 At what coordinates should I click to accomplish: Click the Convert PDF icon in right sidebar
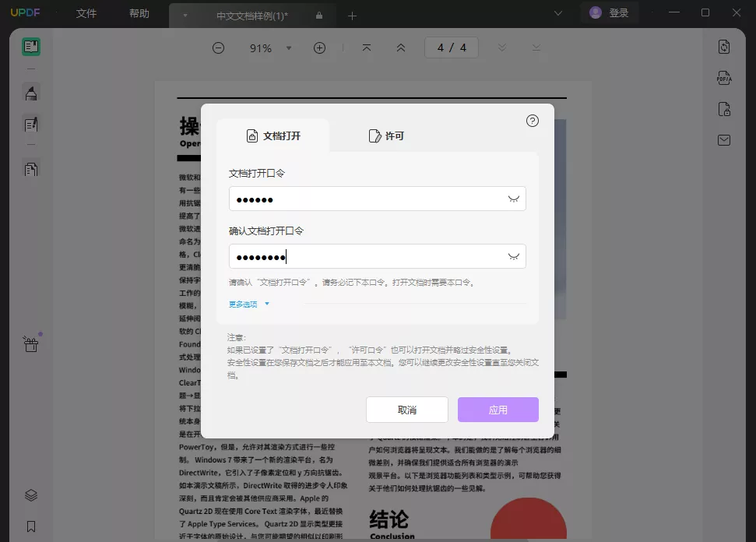coord(724,47)
